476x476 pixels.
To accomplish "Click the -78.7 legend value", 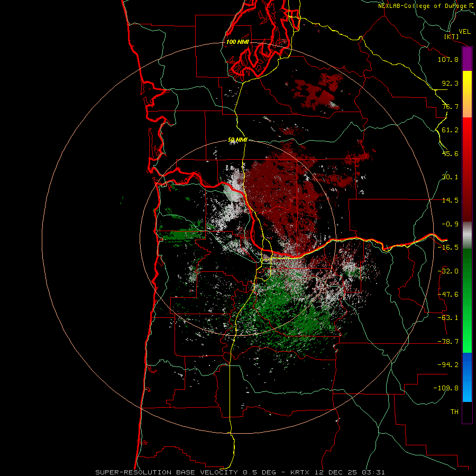I will coord(448,342).
